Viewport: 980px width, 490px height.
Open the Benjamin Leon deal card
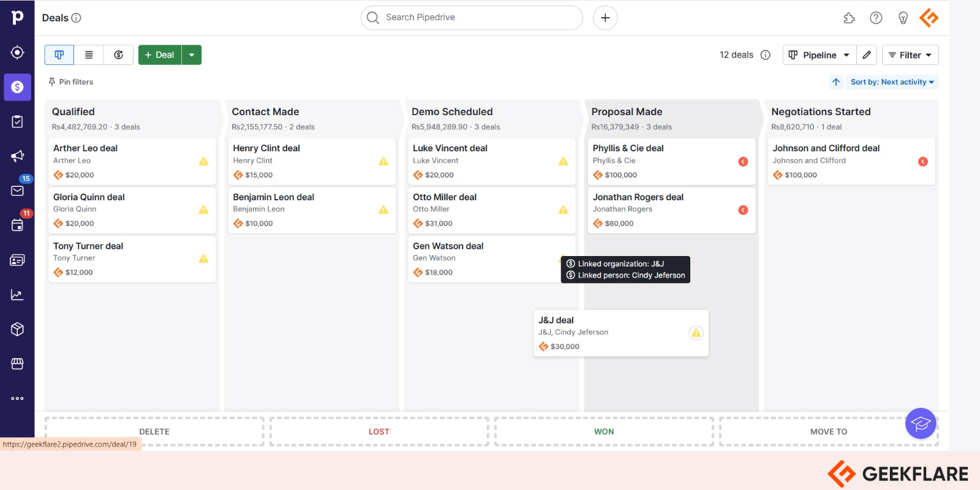click(x=312, y=210)
